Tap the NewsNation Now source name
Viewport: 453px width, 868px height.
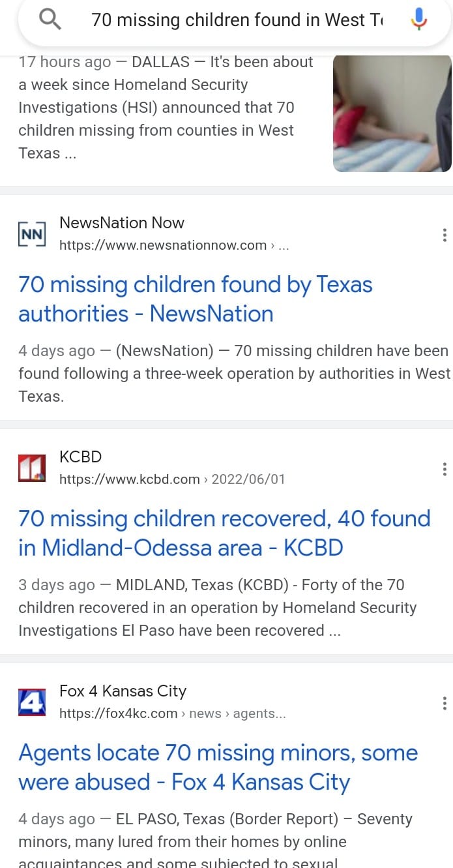point(122,222)
